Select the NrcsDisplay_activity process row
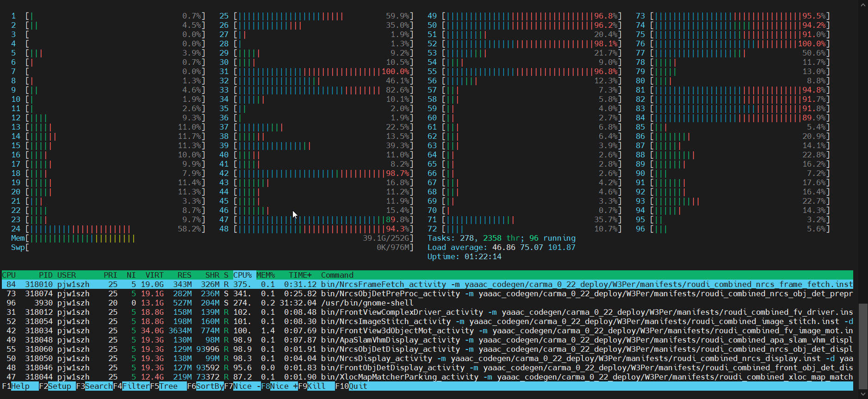The height and width of the screenshot is (399, 868). pyautogui.click(x=428, y=358)
